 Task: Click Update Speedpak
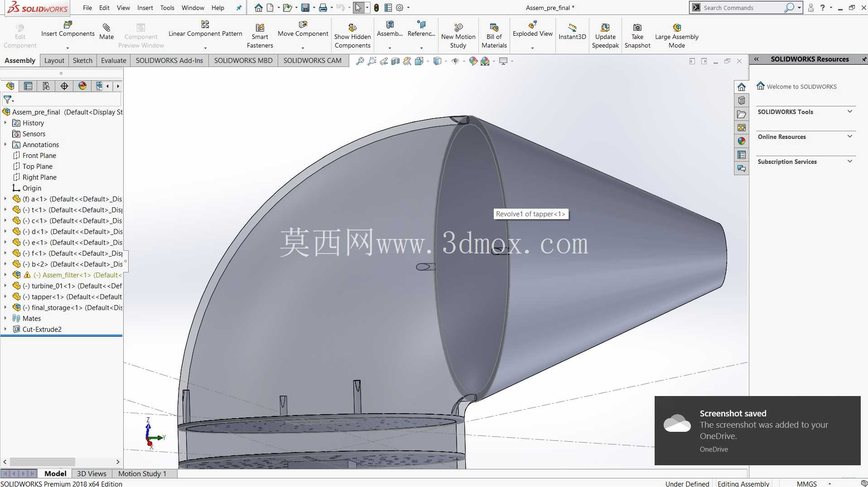click(605, 36)
